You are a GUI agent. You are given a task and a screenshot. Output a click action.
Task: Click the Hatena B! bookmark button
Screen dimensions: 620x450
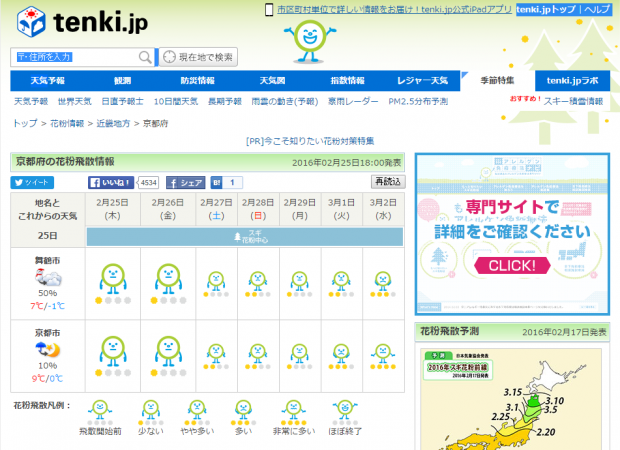click(217, 183)
